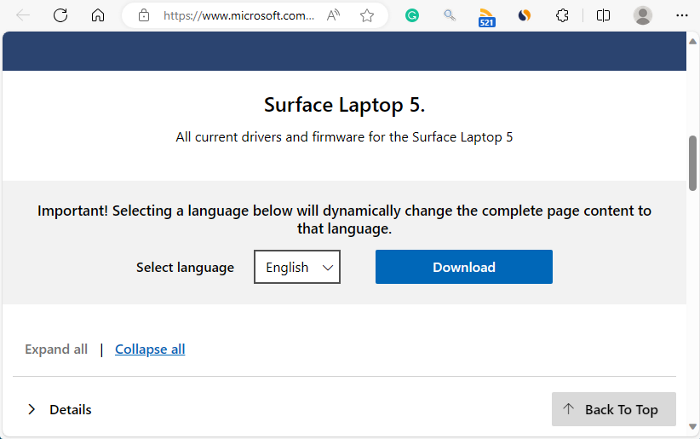Click the page vertical scrollbar thumb
The height and width of the screenshot is (439, 700).
pos(693,162)
